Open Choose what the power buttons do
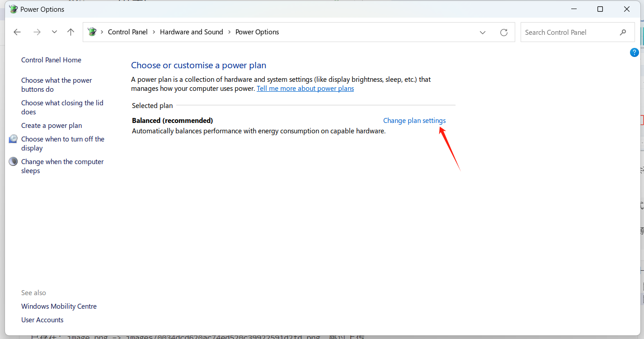The height and width of the screenshot is (339, 644). [x=56, y=85]
